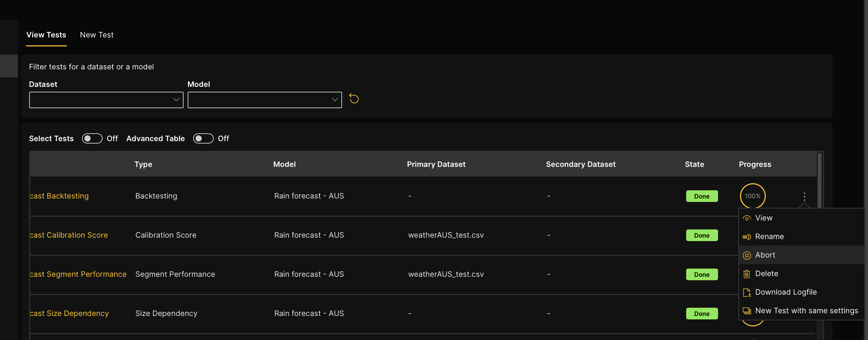Click the New Test with same settings icon

[x=747, y=311]
